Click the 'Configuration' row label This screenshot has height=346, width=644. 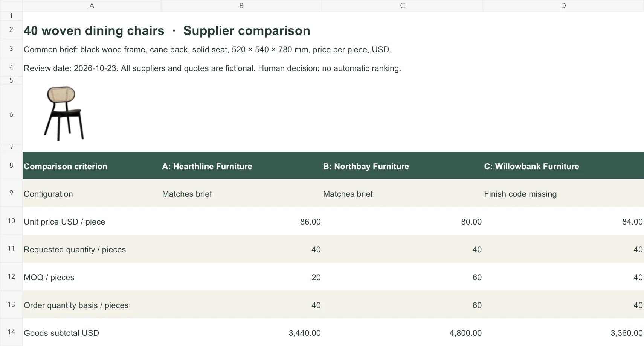[92, 193]
